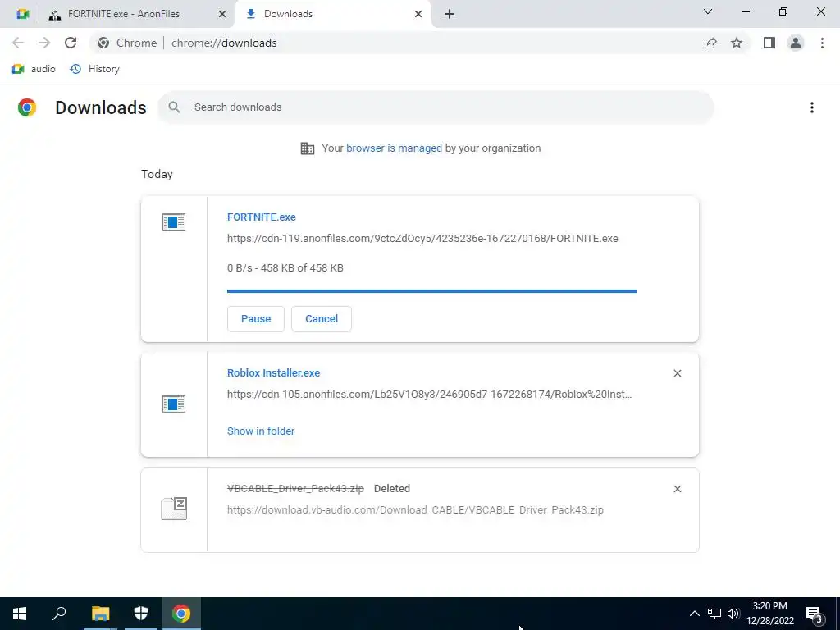This screenshot has height=630, width=840.
Task: Close the Downloads tab
Action: tap(418, 15)
